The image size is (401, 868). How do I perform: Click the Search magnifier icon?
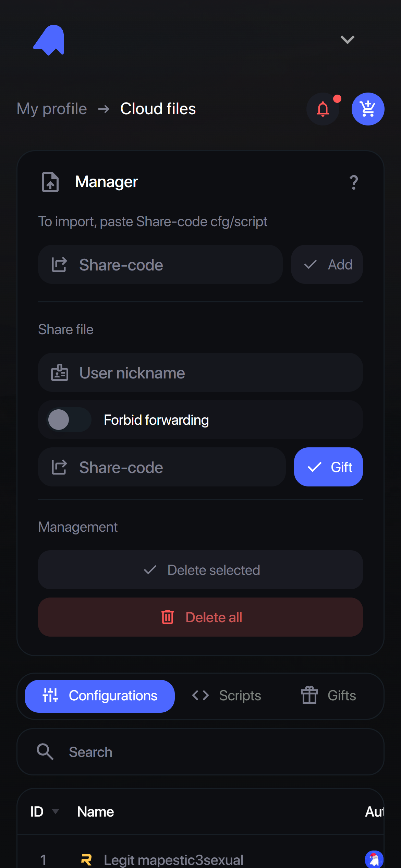pyautogui.click(x=45, y=752)
